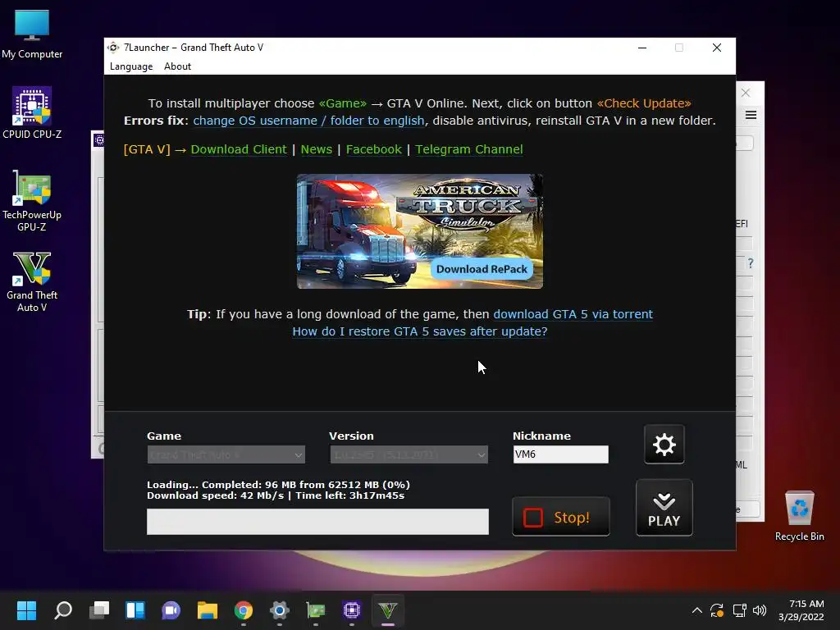Image resolution: width=840 pixels, height=630 pixels.
Task: Click the PLAY button with down arrows
Action: click(664, 507)
